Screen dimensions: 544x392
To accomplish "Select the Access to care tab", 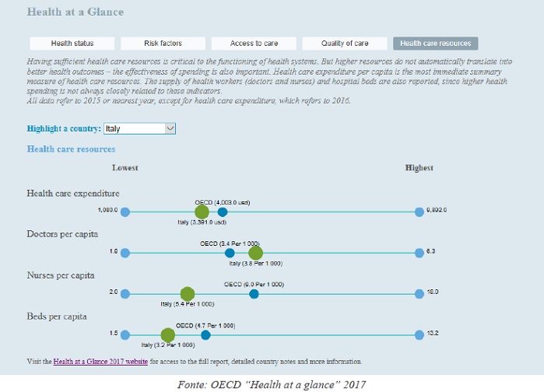I will coord(254,44).
